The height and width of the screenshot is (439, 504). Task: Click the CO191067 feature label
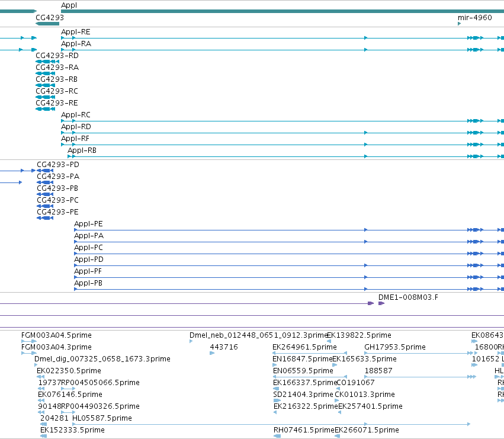tap(355, 383)
